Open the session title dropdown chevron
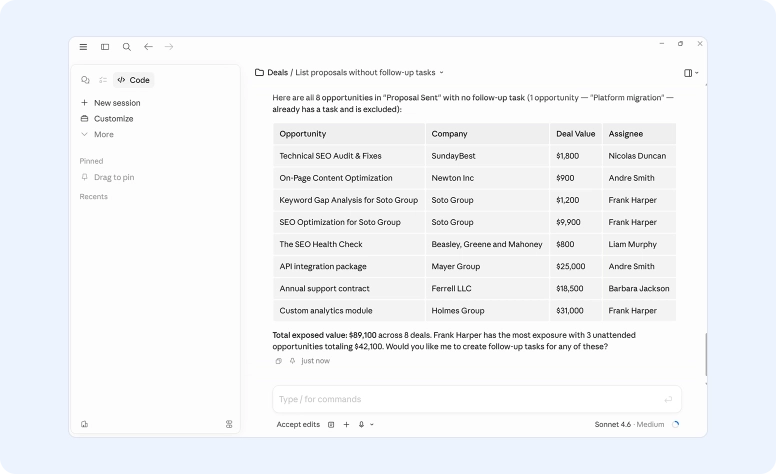Screen dimensions: 776x474 (442, 73)
